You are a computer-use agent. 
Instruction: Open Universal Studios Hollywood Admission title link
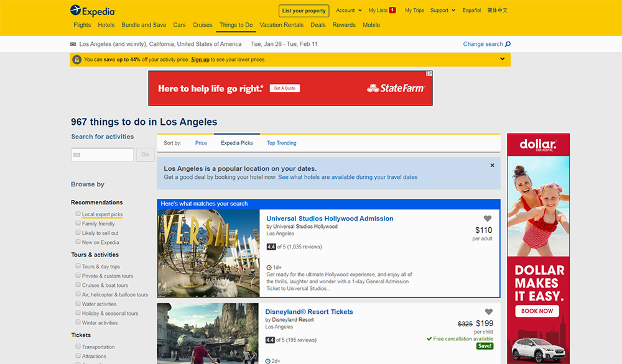point(330,219)
